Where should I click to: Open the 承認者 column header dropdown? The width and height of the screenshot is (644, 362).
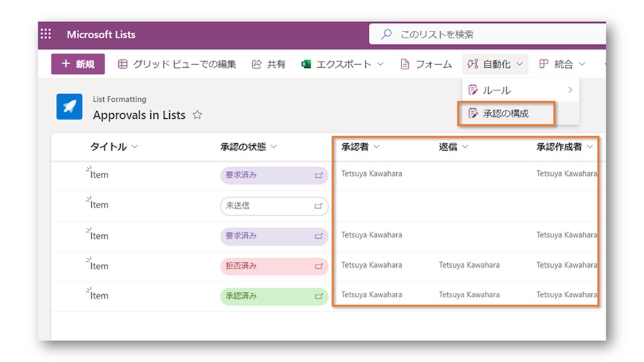375,146
